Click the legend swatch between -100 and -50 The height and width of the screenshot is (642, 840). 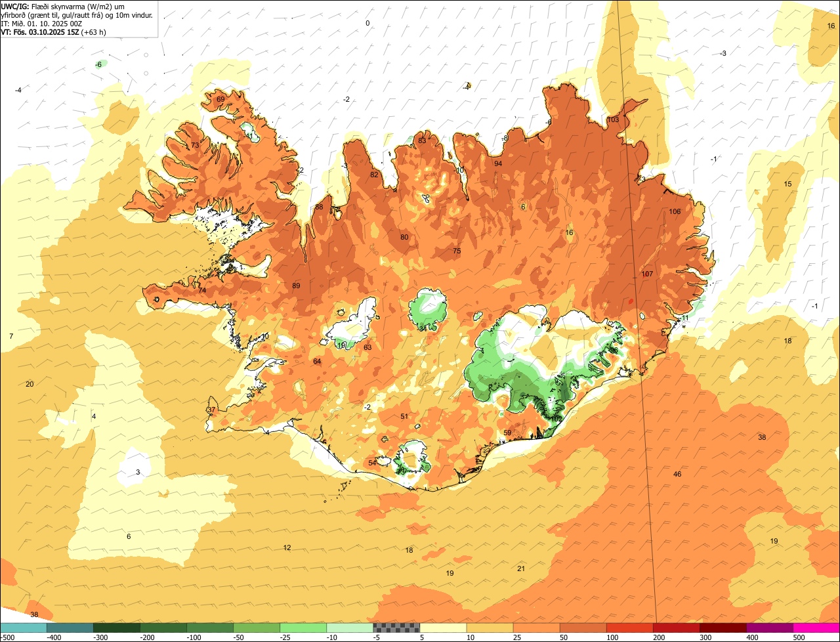[210, 628]
